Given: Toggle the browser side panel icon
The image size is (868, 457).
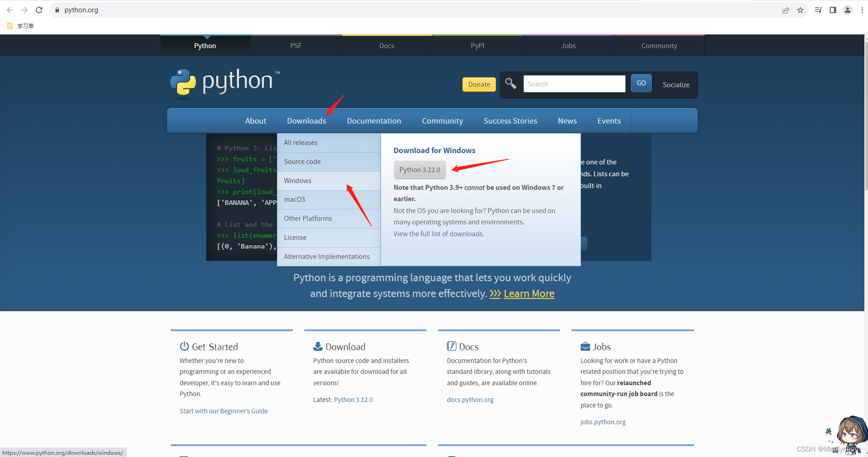Looking at the screenshot, I should [x=833, y=10].
